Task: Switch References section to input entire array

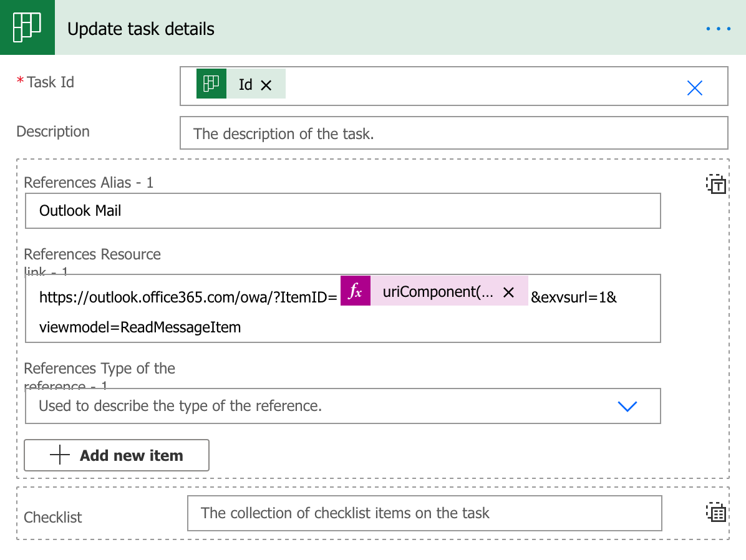Action: (x=715, y=184)
